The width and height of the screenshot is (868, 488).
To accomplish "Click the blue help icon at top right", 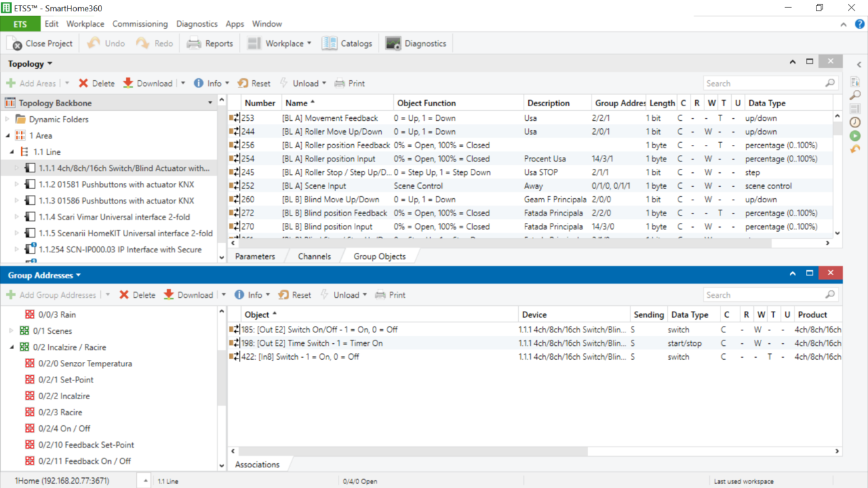I will click(860, 24).
